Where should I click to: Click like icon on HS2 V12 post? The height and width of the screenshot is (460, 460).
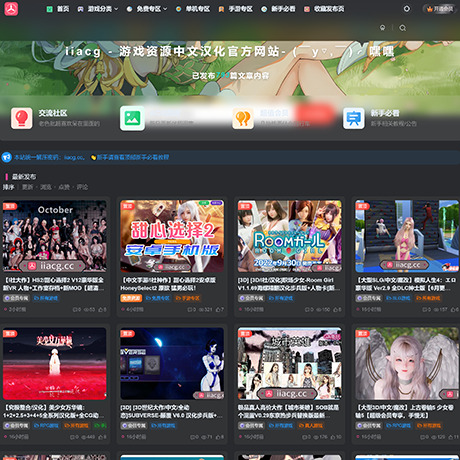(x=102, y=310)
